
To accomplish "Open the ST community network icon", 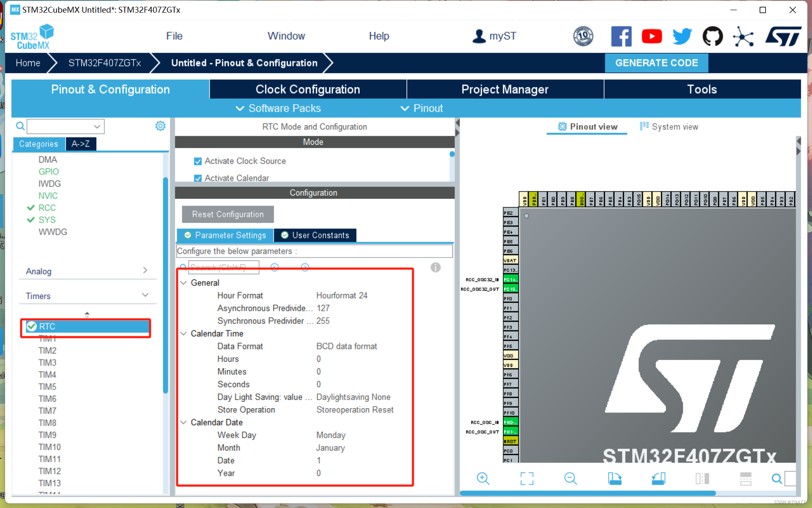I will point(744,36).
